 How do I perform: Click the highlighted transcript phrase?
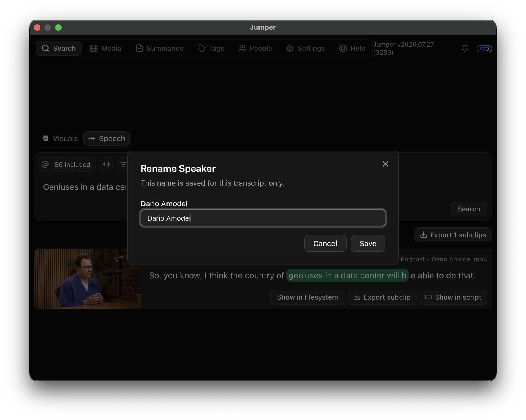point(347,275)
